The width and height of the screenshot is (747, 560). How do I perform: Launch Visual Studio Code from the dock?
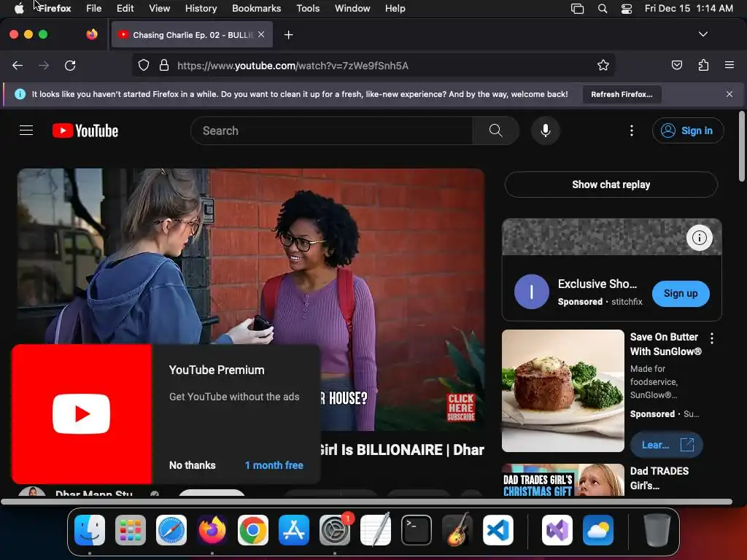point(498,530)
